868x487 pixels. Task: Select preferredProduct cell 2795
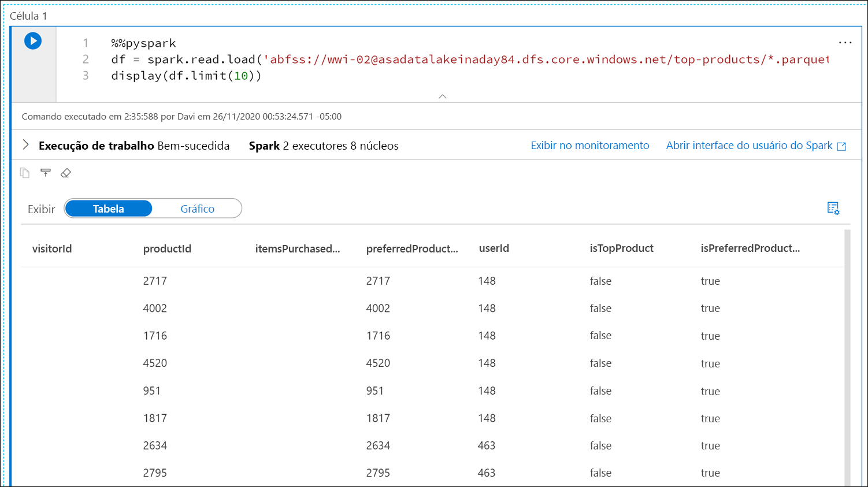coord(378,473)
